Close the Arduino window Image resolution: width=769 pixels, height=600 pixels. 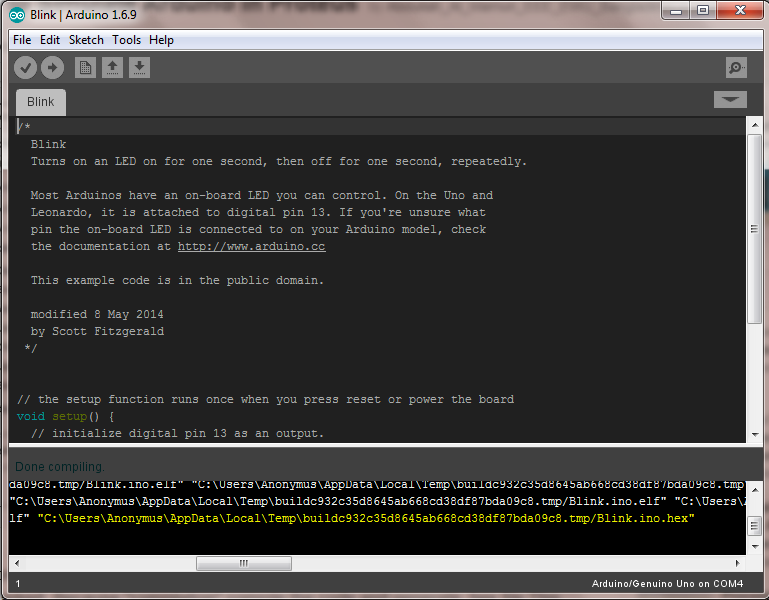click(740, 10)
